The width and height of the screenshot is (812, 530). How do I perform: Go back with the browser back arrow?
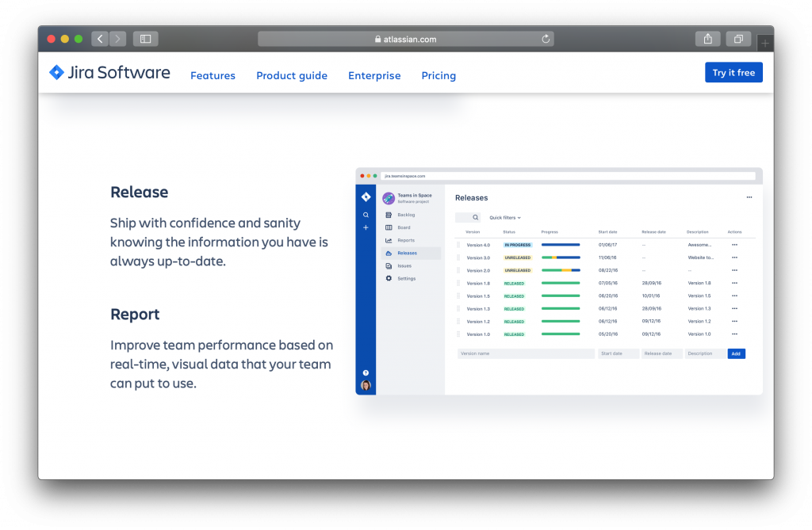100,39
